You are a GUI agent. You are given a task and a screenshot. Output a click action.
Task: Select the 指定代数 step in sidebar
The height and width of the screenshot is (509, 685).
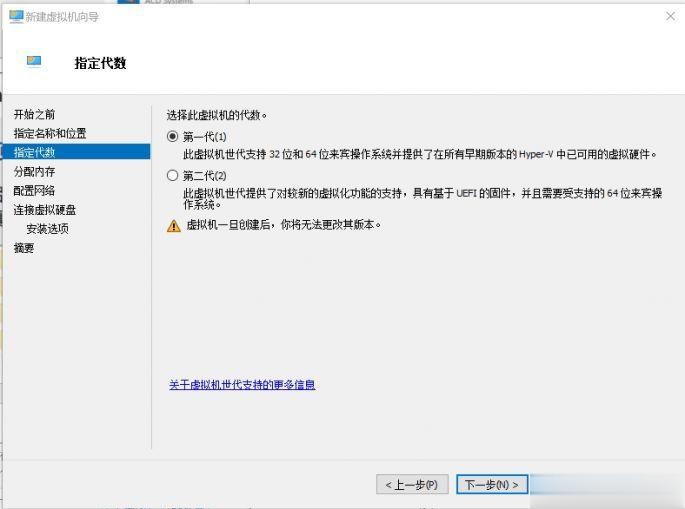coord(76,152)
